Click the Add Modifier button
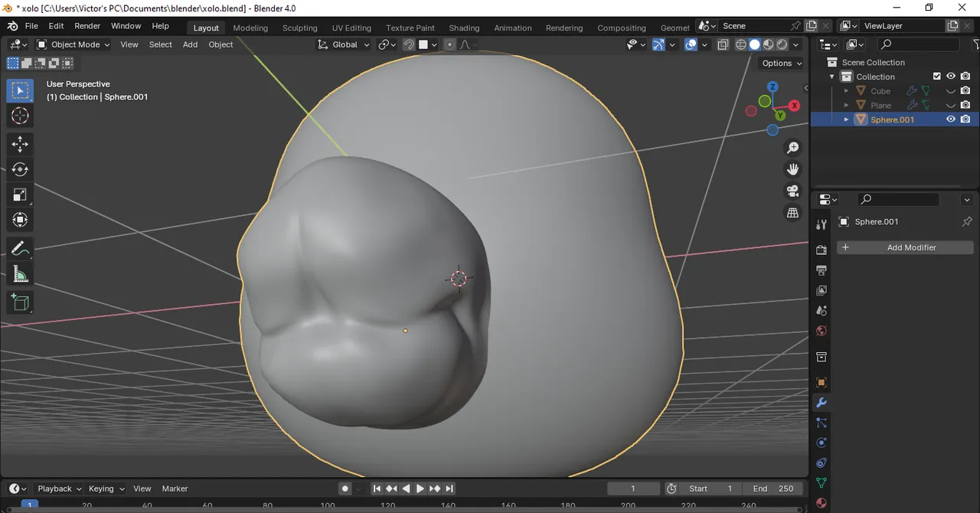This screenshot has height=513, width=980. [905, 247]
